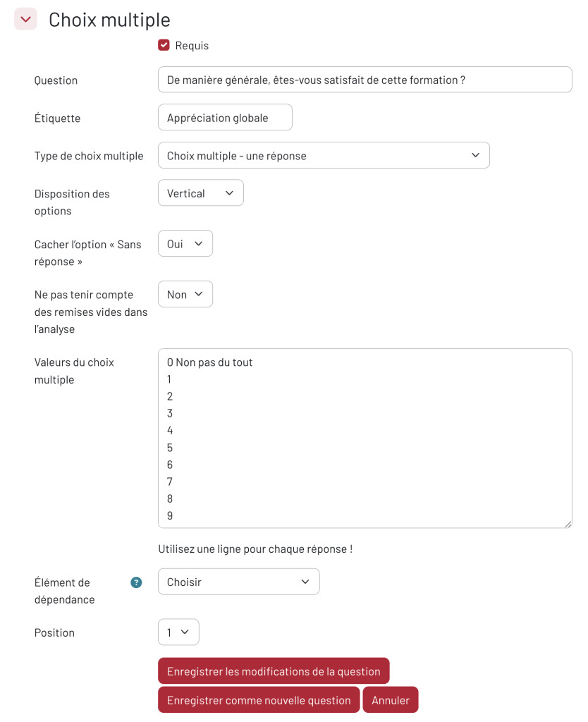588x722 pixels.
Task: Click the Question text field
Action: (x=365, y=80)
